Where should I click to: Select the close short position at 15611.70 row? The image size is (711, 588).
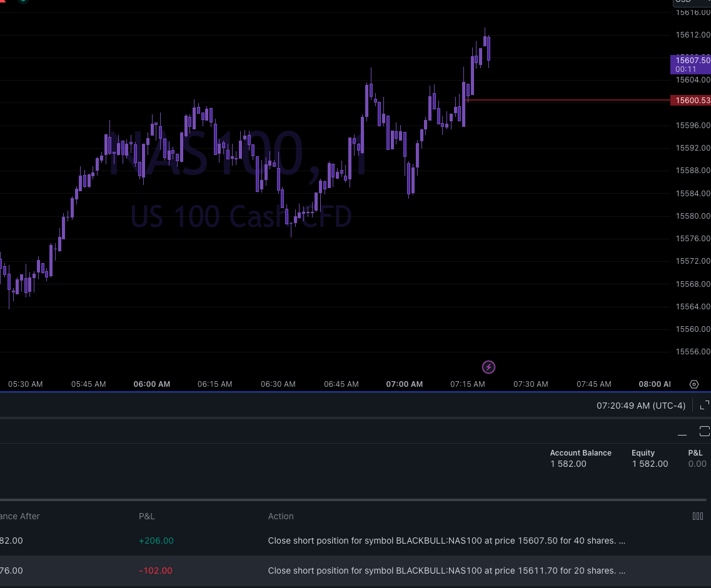(446, 571)
